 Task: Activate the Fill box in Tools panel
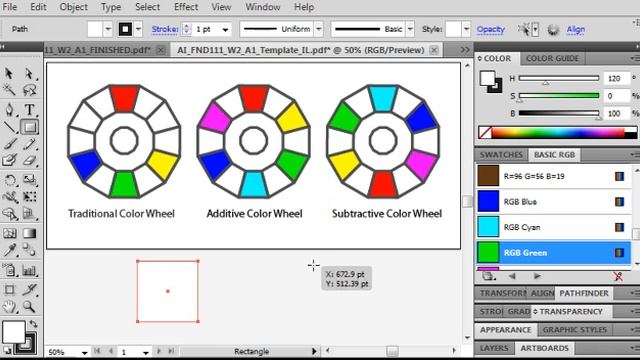(x=13, y=332)
